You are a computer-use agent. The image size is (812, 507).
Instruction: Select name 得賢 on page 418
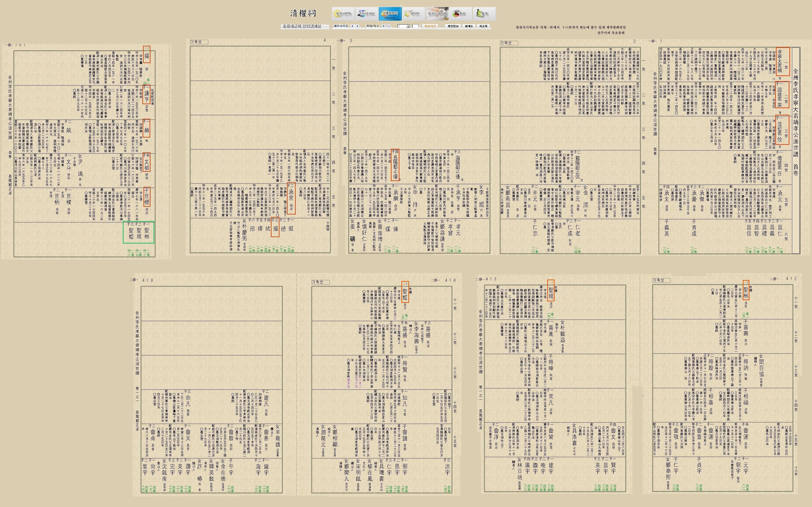click(x=405, y=366)
